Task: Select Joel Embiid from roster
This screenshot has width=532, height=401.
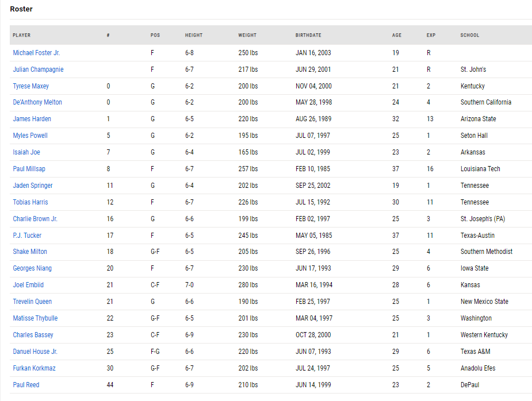Action: (x=28, y=285)
